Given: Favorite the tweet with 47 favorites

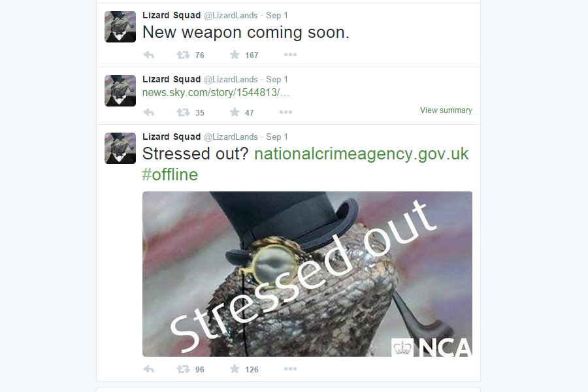Looking at the screenshot, I should tap(235, 112).
